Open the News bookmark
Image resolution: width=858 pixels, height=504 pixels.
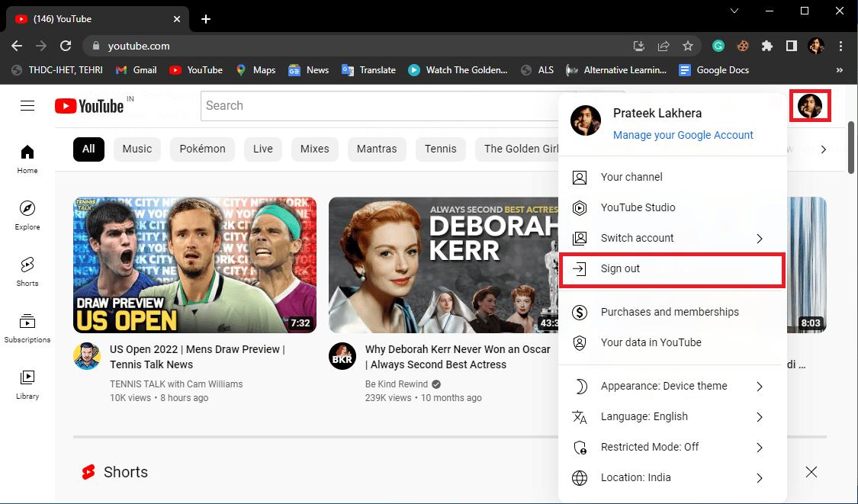coord(309,70)
